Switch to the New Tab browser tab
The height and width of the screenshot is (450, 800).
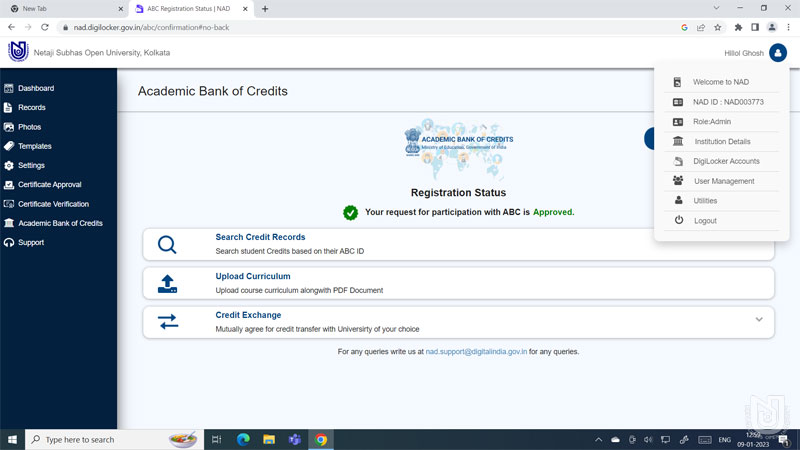tap(64, 9)
